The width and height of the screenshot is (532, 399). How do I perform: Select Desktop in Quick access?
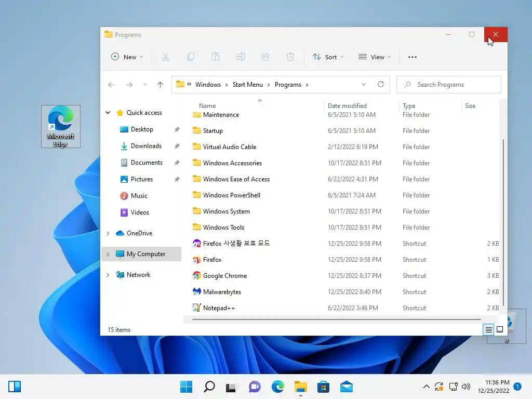point(142,129)
